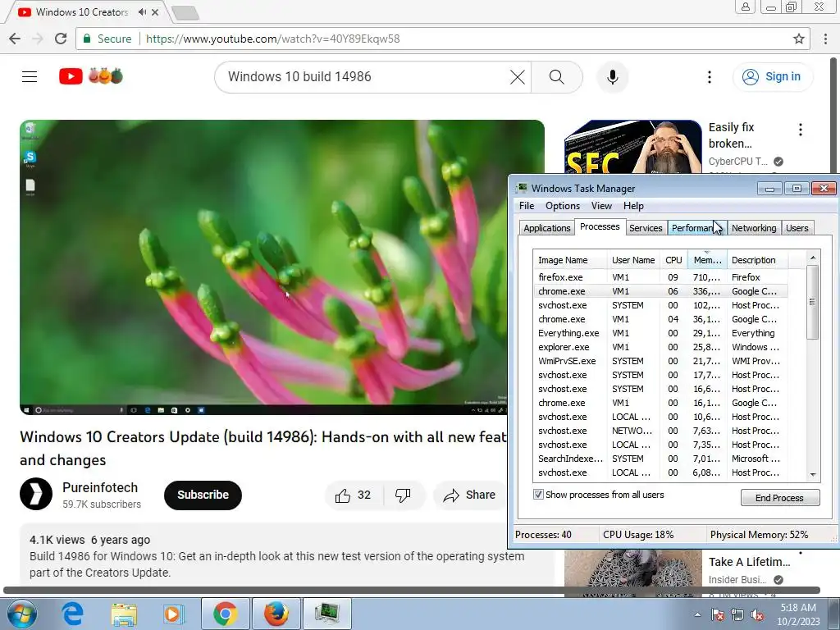Sort processes by CPU column
This screenshot has width=840, height=630.
point(673,260)
